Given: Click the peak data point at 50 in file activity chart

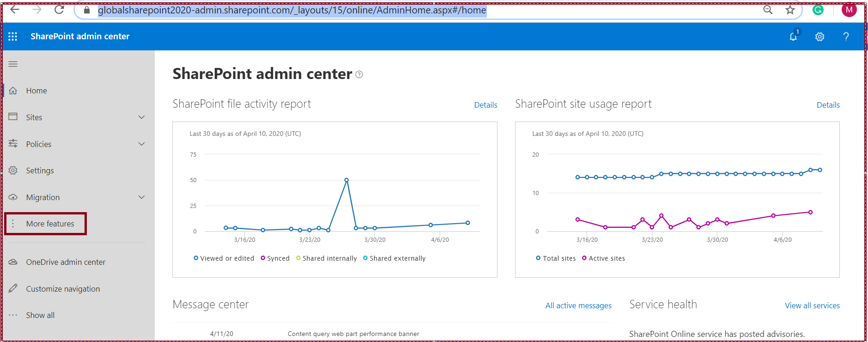Looking at the screenshot, I should coord(346,180).
